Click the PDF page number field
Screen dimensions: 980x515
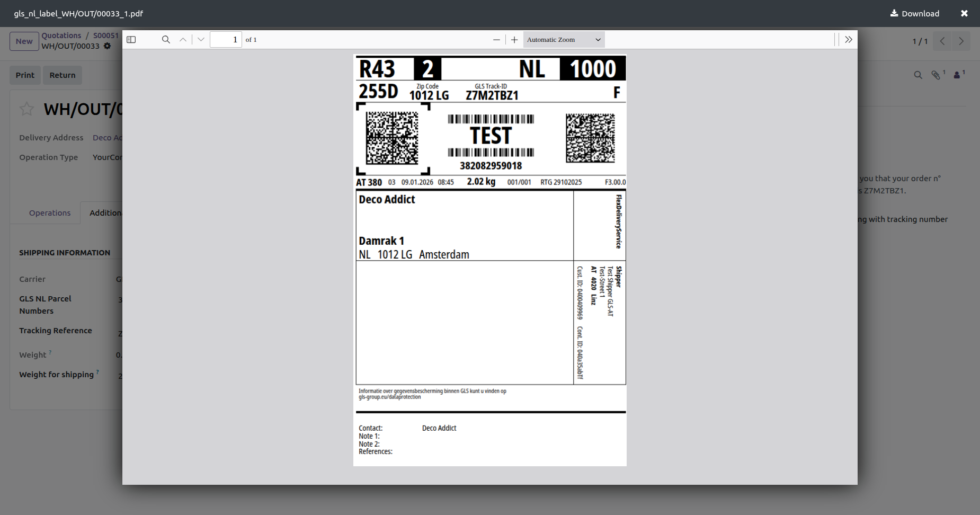coord(226,40)
